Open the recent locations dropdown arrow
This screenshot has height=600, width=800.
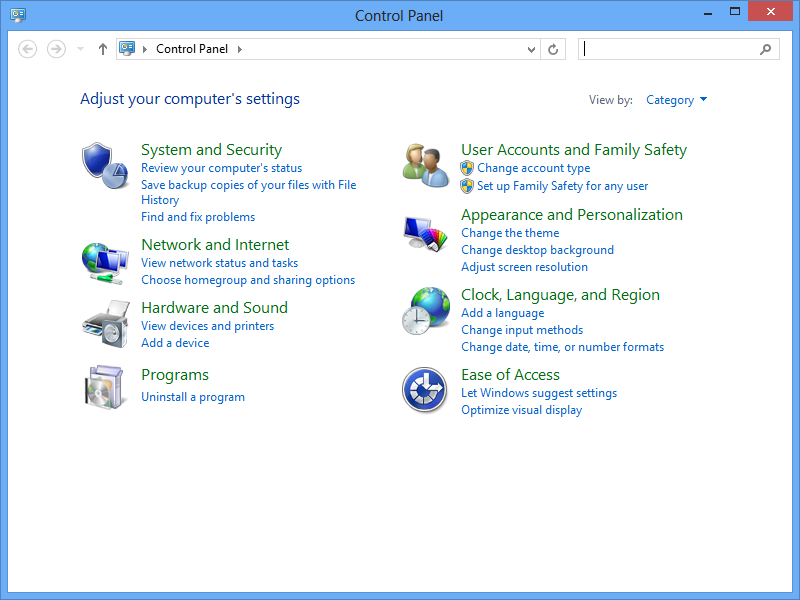(81, 49)
